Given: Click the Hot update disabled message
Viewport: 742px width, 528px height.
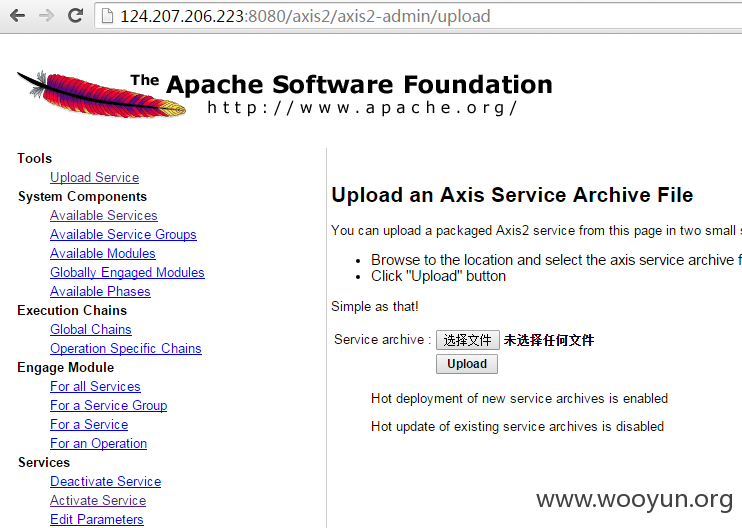Looking at the screenshot, I should point(517,427).
